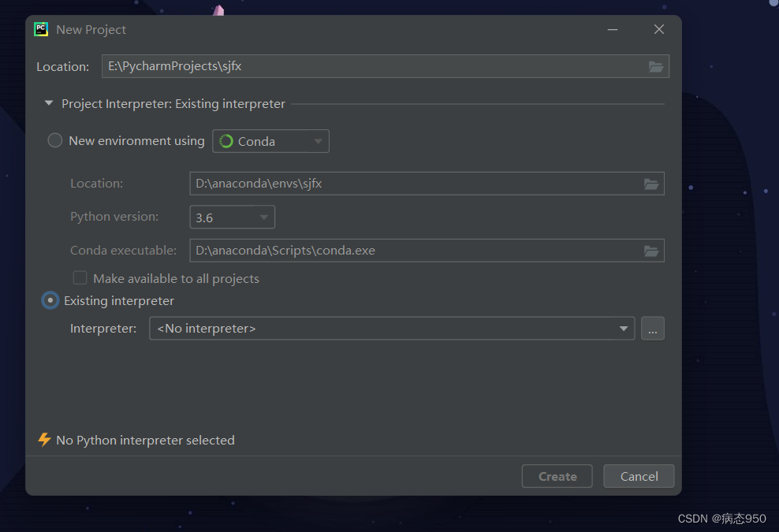Click the PyCharm logo icon in title bar
The height and width of the screenshot is (532, 779).
[41, 29]
